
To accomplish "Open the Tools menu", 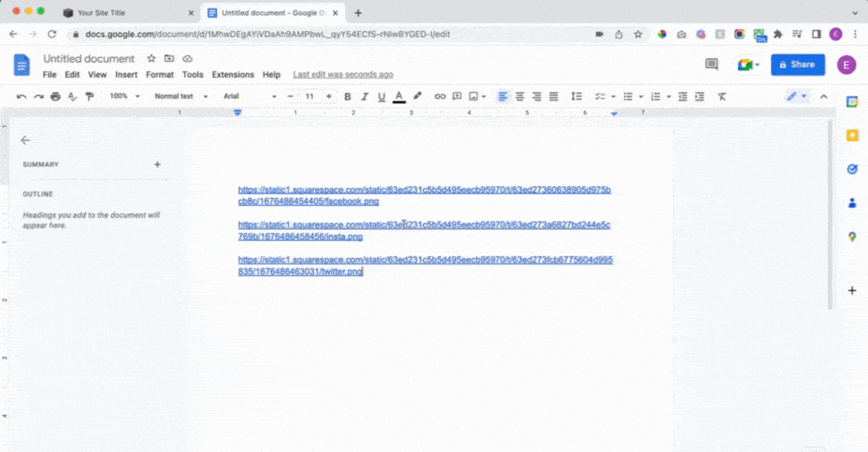I will click(193, 75).
